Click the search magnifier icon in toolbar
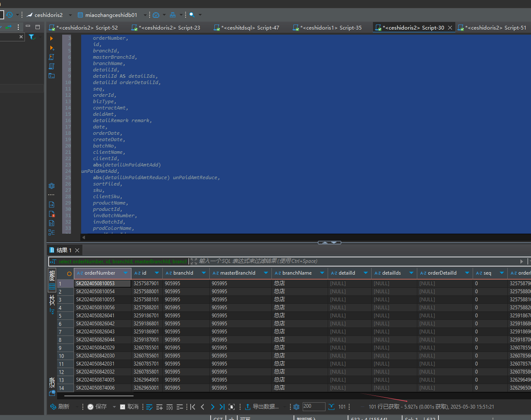531x420 pixels. tap(192, 15)
